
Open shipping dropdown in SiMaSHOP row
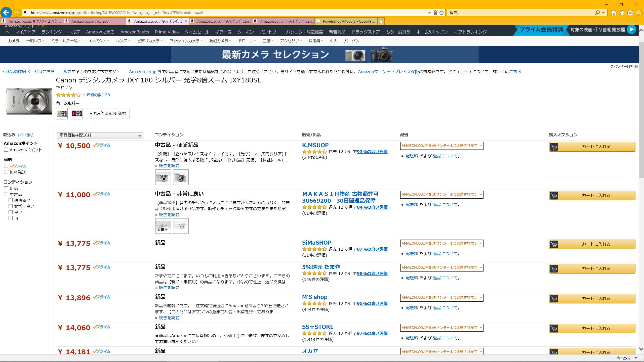point(442,243)
